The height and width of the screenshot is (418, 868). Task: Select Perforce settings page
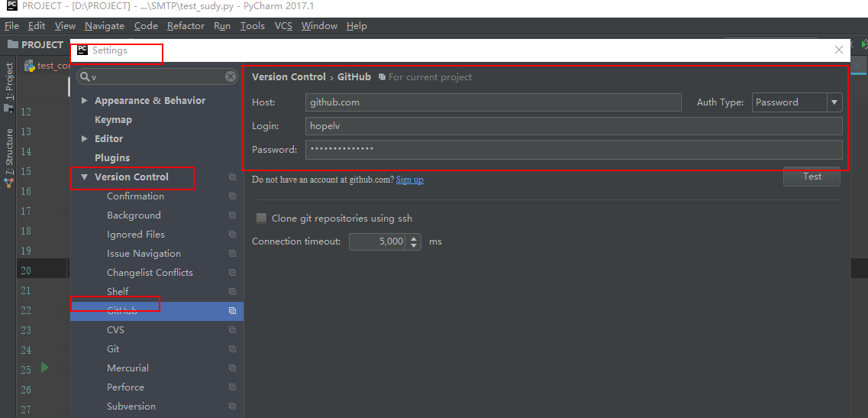point(125,387)
